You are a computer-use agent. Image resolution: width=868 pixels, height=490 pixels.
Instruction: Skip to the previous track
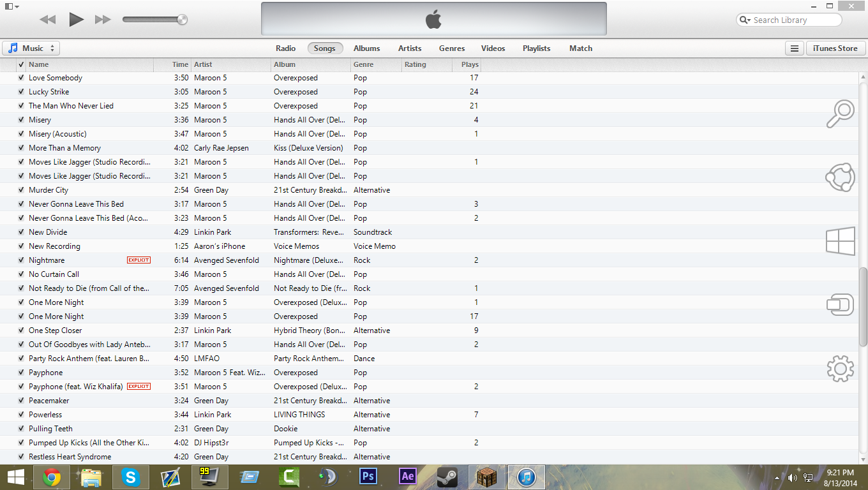tap(48, 20)
